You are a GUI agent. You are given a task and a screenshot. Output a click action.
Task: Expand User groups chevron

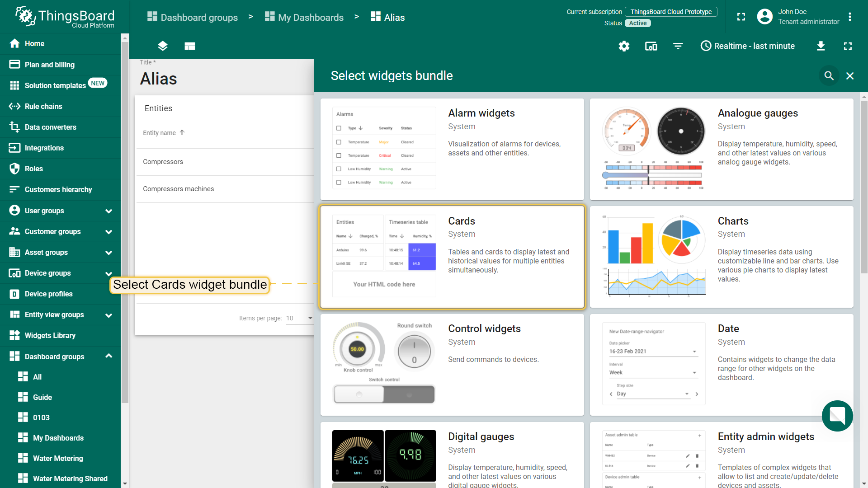coord(108,211)
